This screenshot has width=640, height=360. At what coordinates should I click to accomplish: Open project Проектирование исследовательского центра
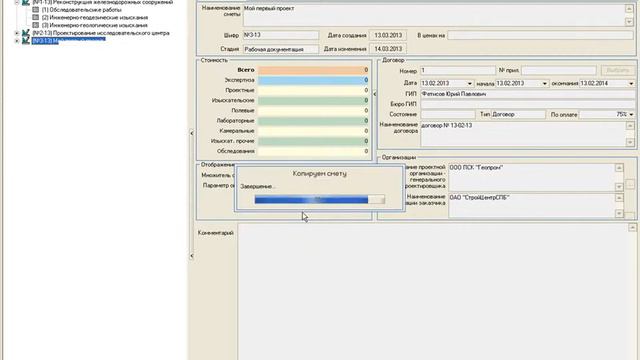pyautogui.click(x=101, y=33)
